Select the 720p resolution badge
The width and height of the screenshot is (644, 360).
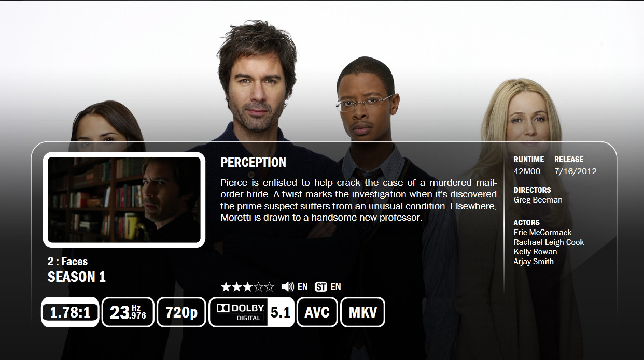pyautogui.click(x=181, y=312)
